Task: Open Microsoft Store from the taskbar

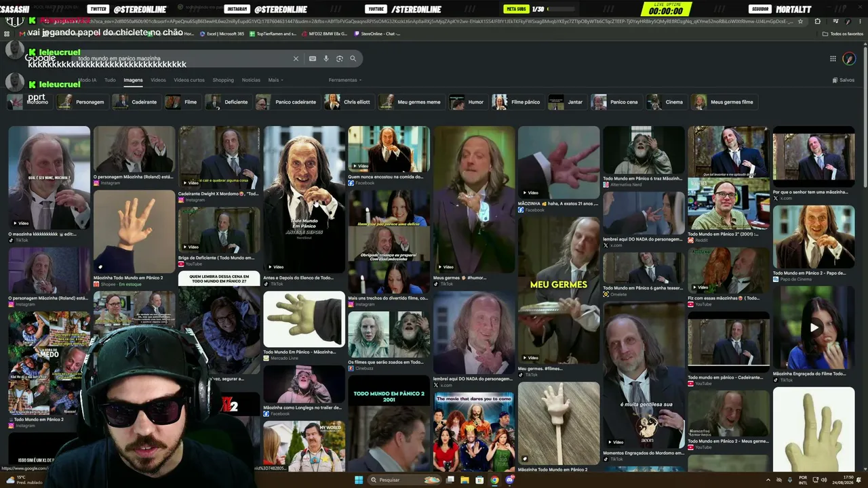Action: [x=479, y=480]
